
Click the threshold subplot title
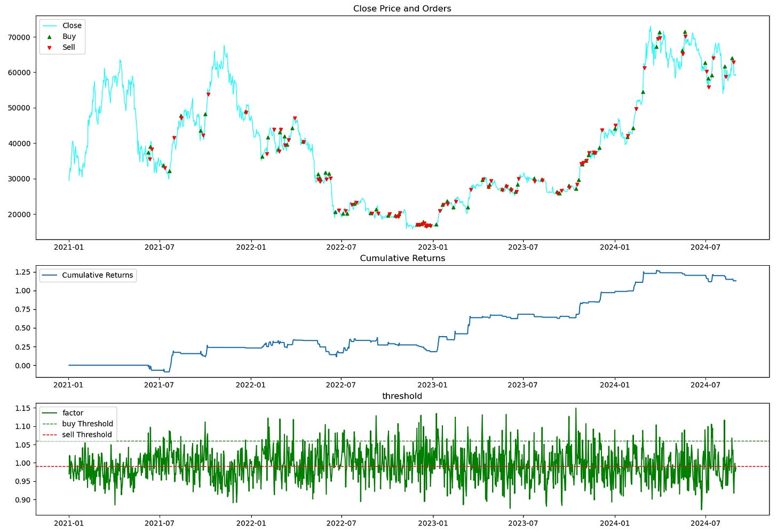[x=402, y=396]
